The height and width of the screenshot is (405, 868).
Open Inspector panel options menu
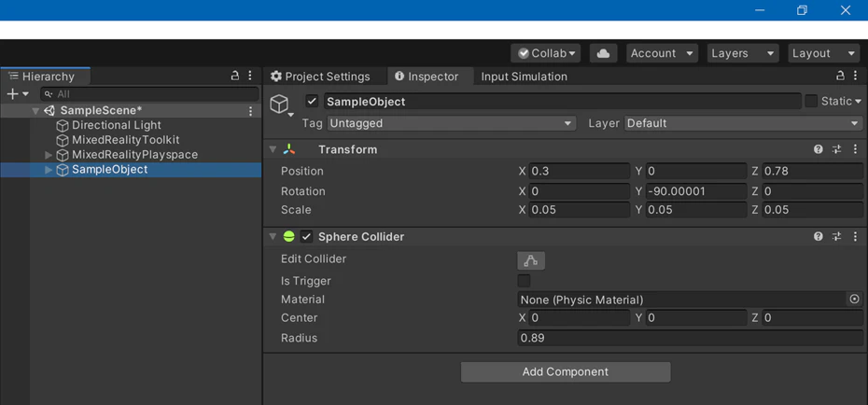pyautogui.click(x=855, y=76)
